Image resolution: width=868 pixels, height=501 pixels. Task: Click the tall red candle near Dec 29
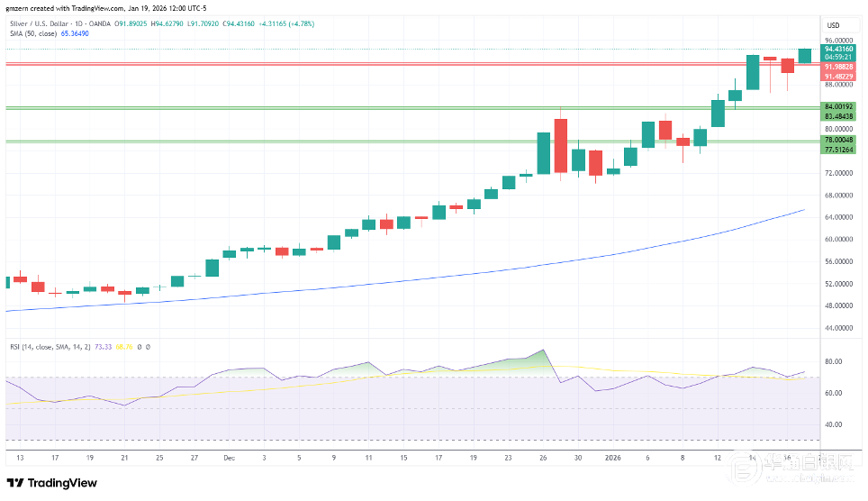coord(561,144)
